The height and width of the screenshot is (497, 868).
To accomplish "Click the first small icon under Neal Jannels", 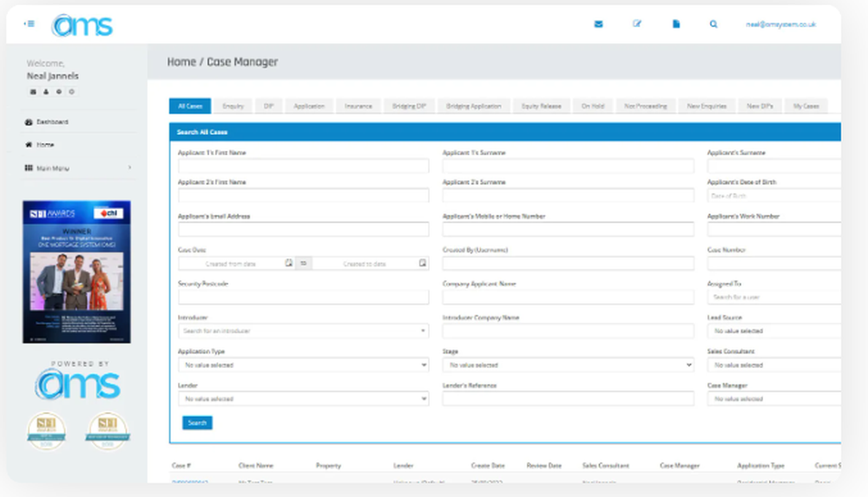I will pos(33,92).
